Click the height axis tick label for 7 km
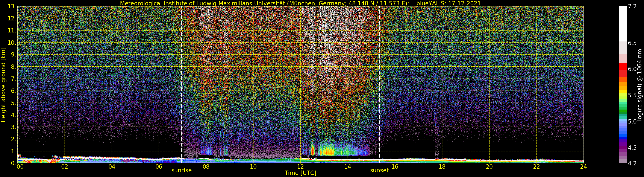Image resolution: width=644 pixels, height=177 pixels. tap(13, 79)
